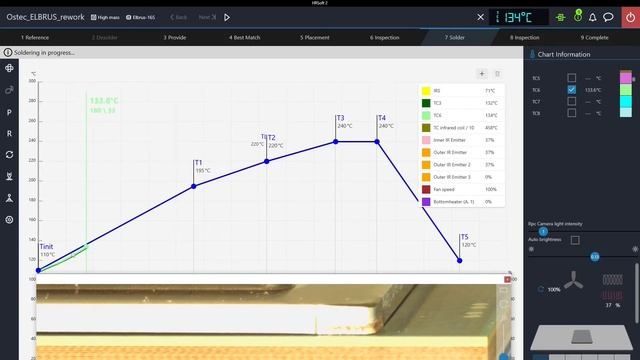Screen dimensions: 640x360
Task: Click the Elbrus-16S component label
Action: [140, 18]
